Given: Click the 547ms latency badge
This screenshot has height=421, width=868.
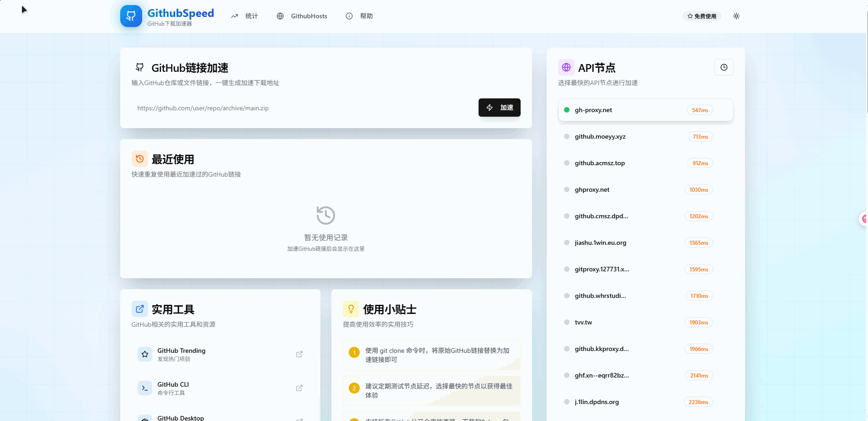Looking at the screenshot, I should (x=700, y=110).
